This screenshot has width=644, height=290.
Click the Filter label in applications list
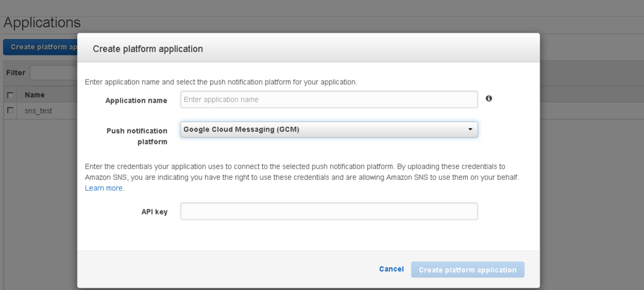[16, 73]
